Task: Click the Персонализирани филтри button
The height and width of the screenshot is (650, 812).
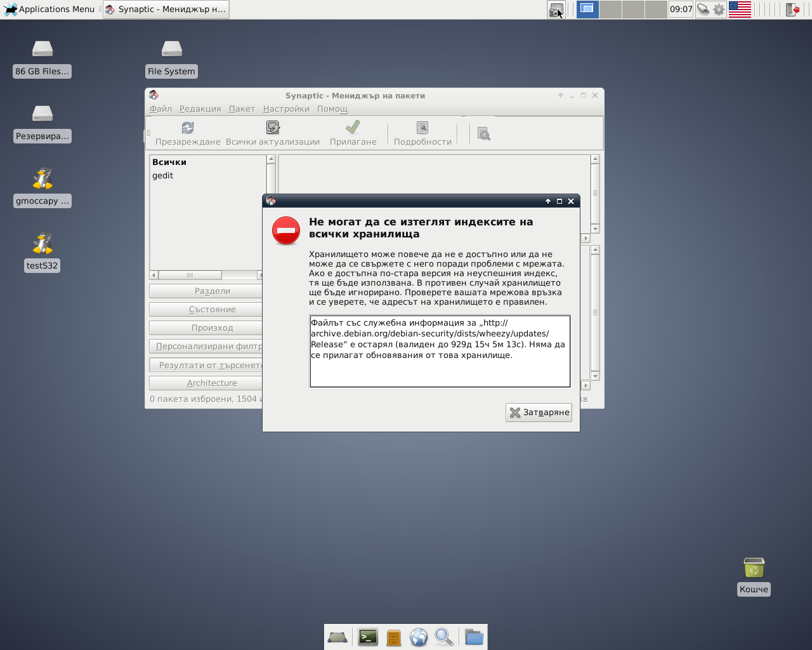Action: [x=206, y=347]
